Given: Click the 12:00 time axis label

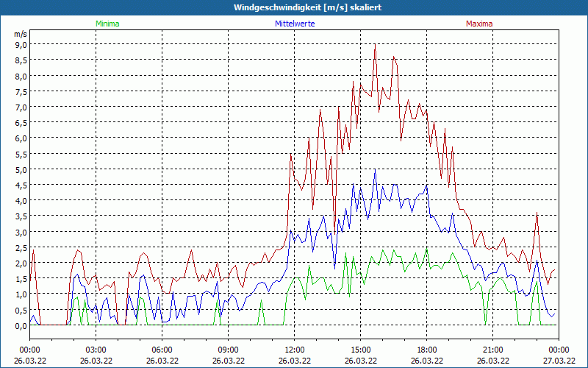Looking at the screenshot, I should (294, 350).
